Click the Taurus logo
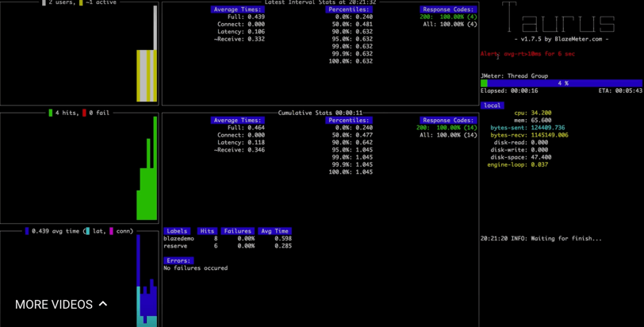The height and width of the screenshot is (327, 644). [561, 18]
